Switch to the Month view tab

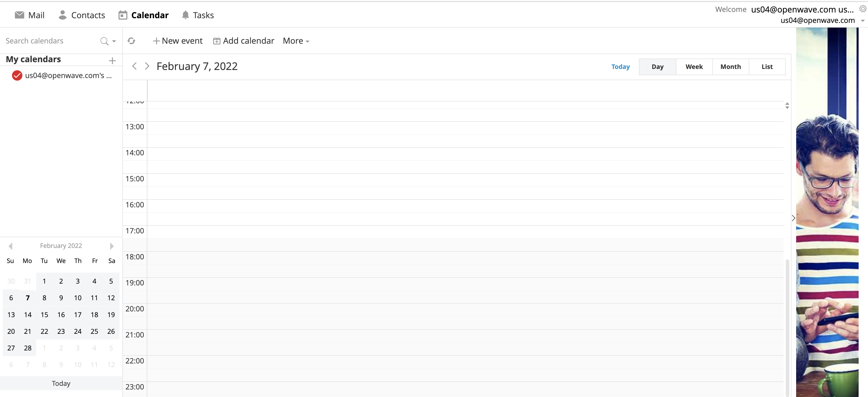pyautogui.click(x=730, y=66)
